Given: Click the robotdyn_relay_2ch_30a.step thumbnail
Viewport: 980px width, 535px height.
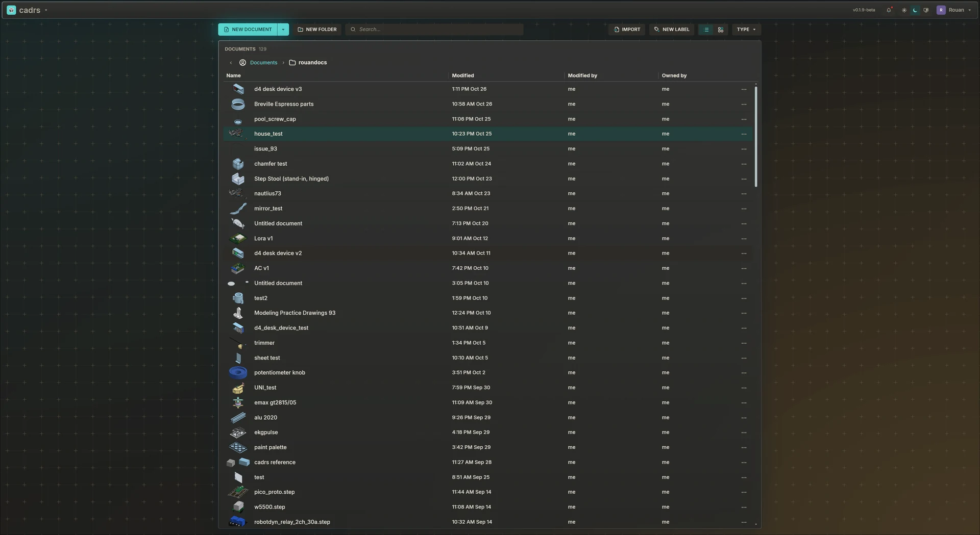Looking at the screenshot, I should [x=237, y=522].
